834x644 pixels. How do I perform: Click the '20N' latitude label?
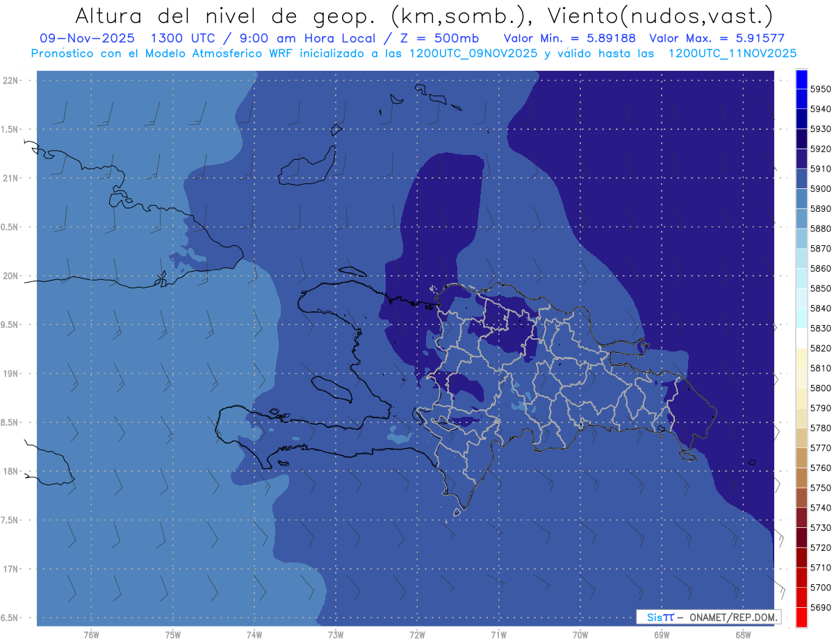tap(10, 276)
